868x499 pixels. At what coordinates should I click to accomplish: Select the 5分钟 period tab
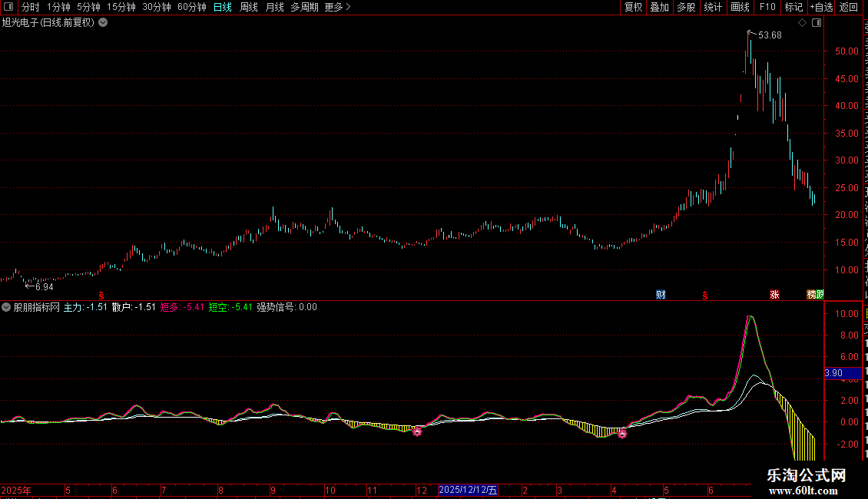[x=88, y=7]
